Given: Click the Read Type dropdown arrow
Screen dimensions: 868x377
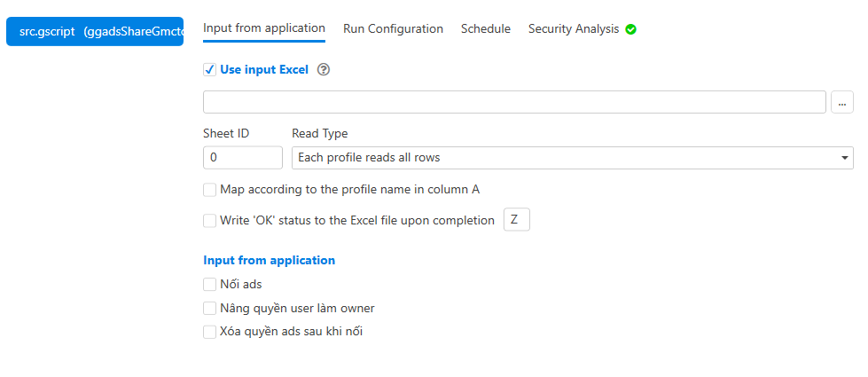Looking at the screenshot, I should tap(844, 158).
